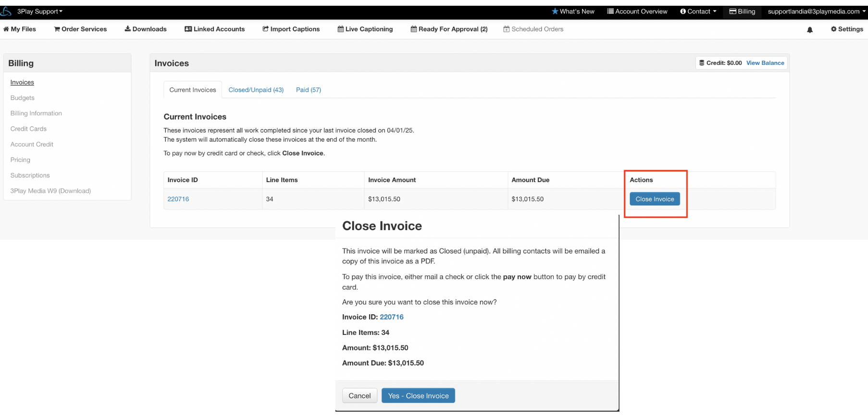Open Billing Information in sidebar
Viewport: 868px width, 419px height.
click(36, 113)
